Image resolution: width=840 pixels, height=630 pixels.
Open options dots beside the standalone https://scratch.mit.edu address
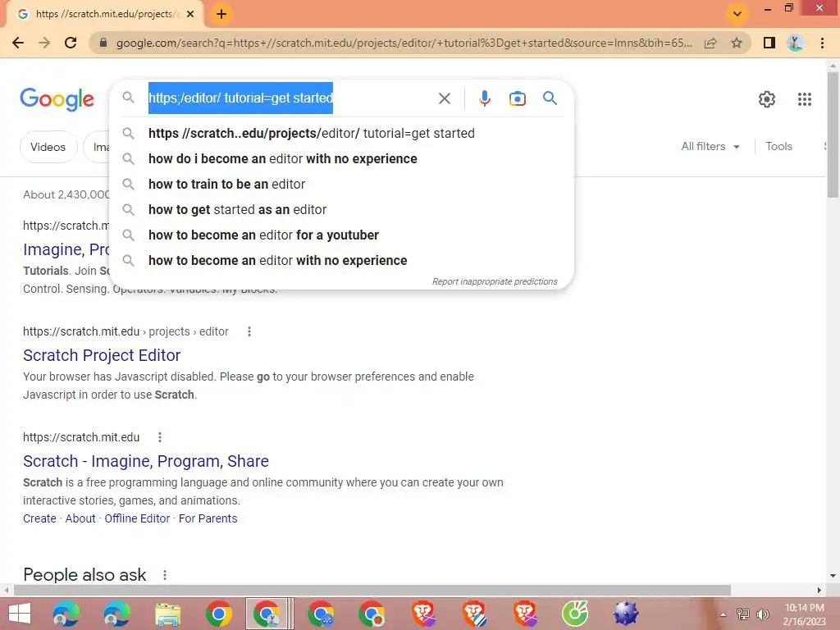pyautogui.click(x=160, y=437)
